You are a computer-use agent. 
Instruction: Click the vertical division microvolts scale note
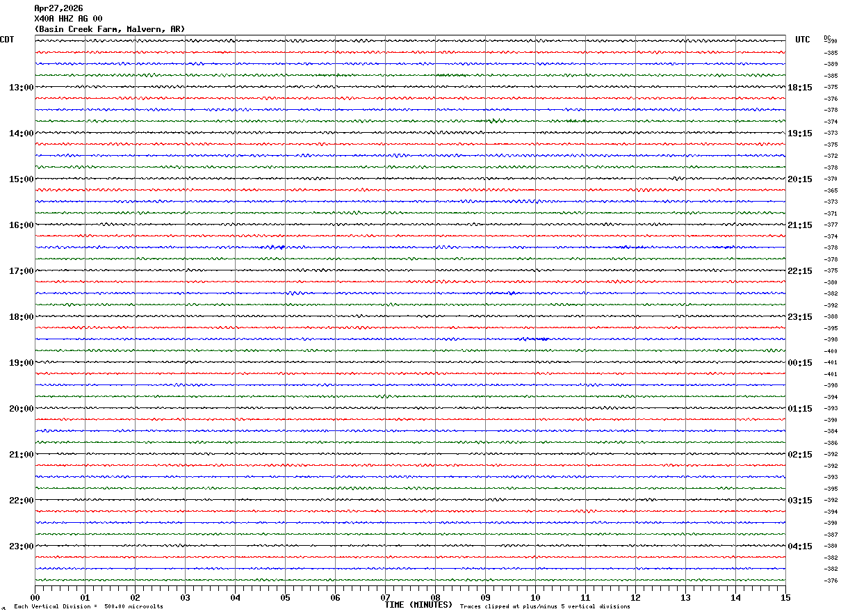click(88, 607)
